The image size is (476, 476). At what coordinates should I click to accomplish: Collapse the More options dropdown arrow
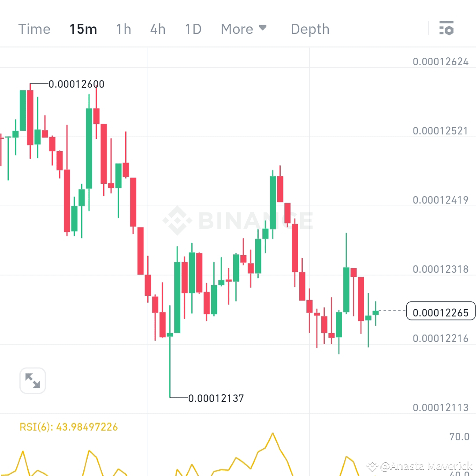[263, 27]
